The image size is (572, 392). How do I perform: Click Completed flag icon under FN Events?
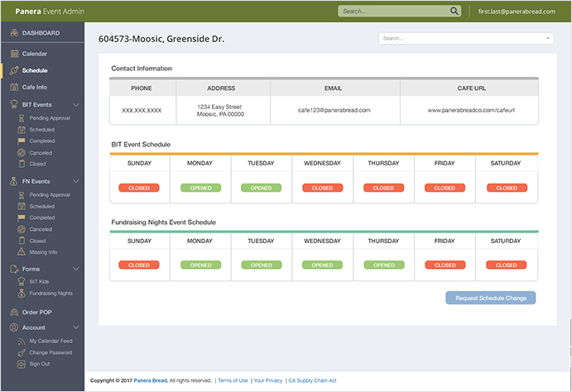tap(22, 218)
